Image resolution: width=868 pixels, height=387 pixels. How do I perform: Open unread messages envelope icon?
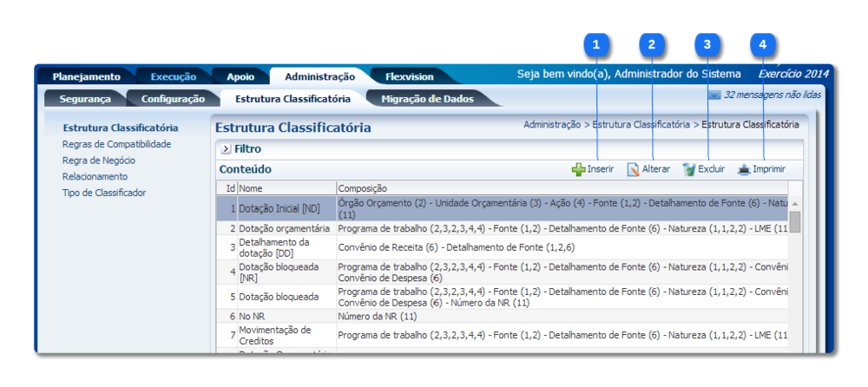pyautogui.click(x=714, y=95)
